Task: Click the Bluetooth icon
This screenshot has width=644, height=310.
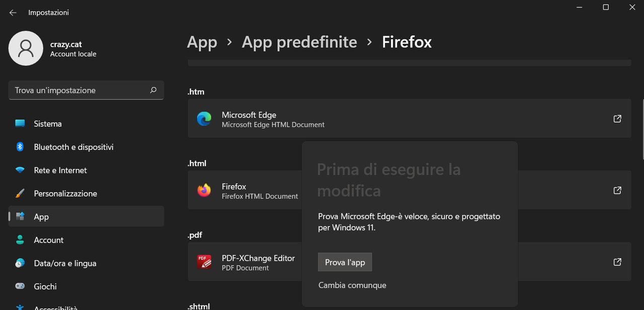Action: pyautogui.click(x=20, y=147)
